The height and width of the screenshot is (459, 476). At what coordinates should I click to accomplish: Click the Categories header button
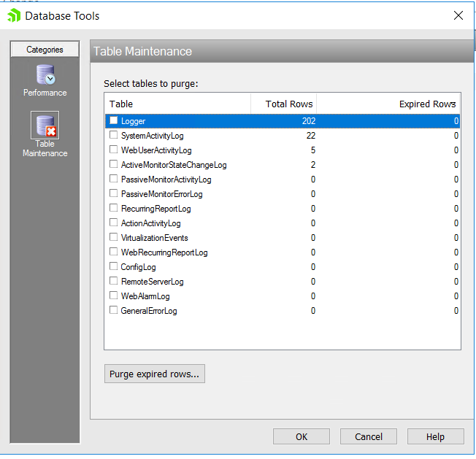pos(45,50)
